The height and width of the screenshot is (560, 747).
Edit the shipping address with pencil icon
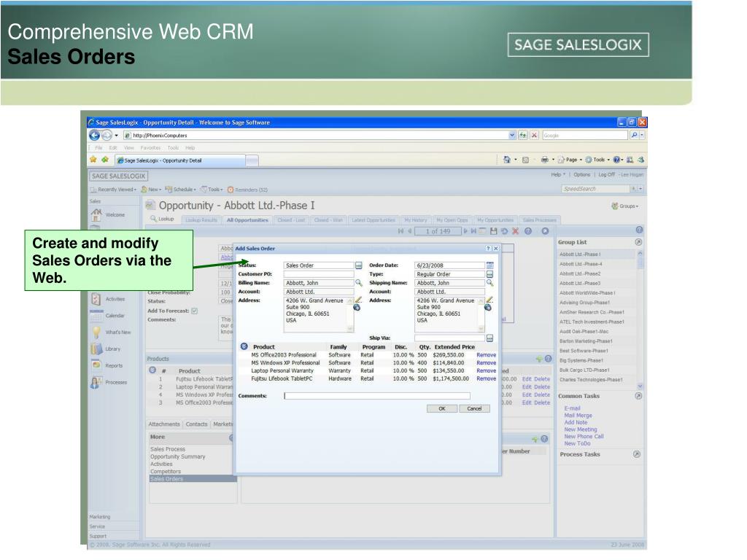489,300
